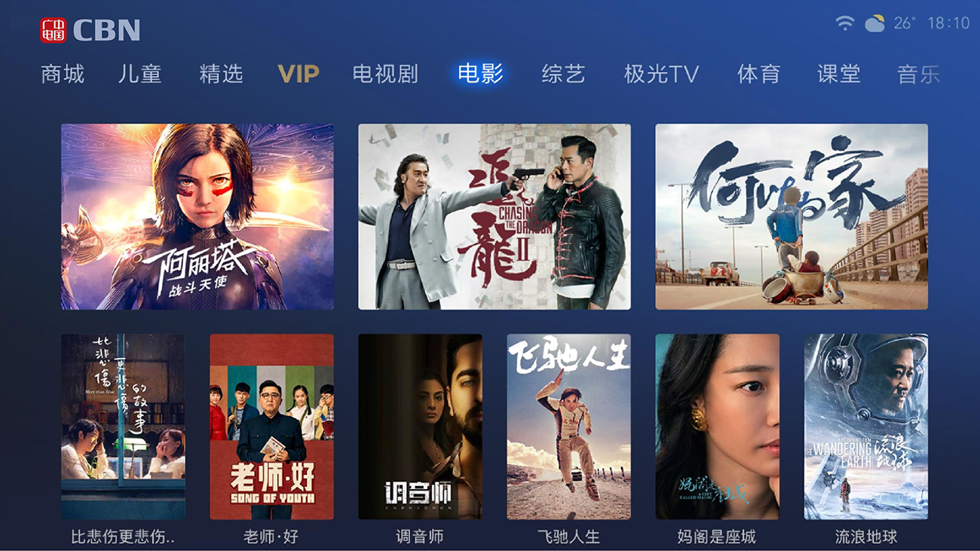Open the 何以为家 movie banner
The image size is (980, 551).
(792, 216)
